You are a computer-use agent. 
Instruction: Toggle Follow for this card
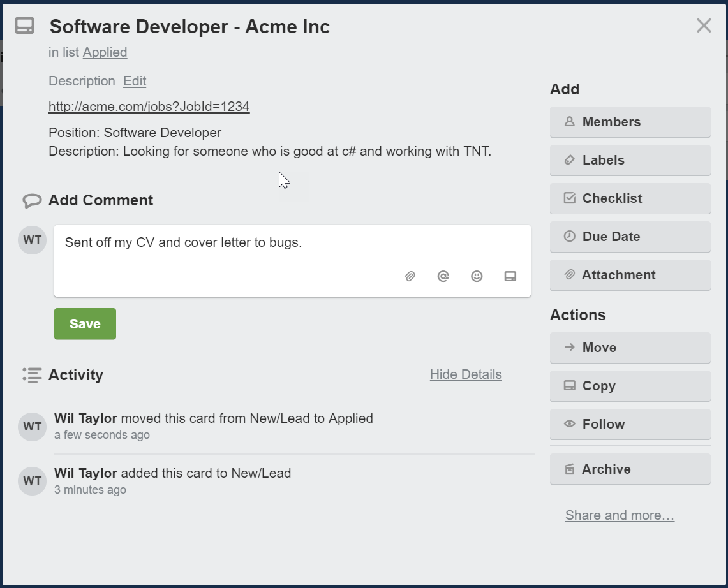point(630,424)
